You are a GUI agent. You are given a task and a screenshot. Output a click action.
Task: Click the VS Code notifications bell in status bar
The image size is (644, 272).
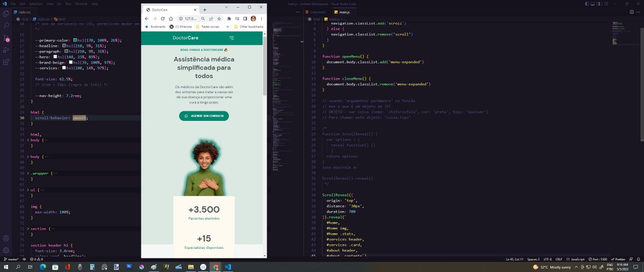pos(639,260)
